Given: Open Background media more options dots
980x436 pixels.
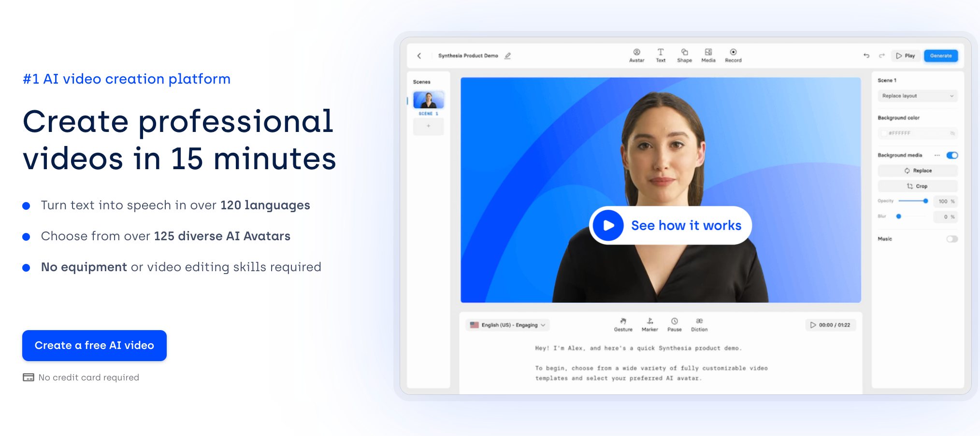Looking at the screenshot, I should 937,155.
